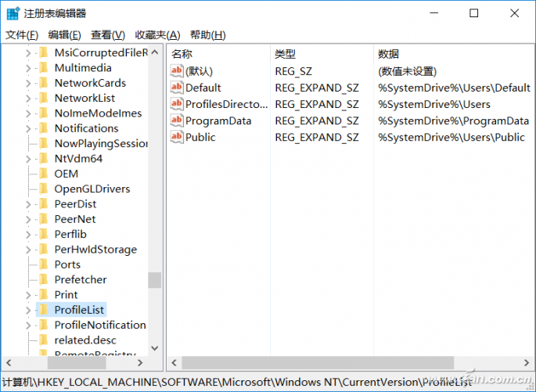Select the NoImeModeImes tree key
The width and height of the screenshot is (536, 392).
(98, 113)
